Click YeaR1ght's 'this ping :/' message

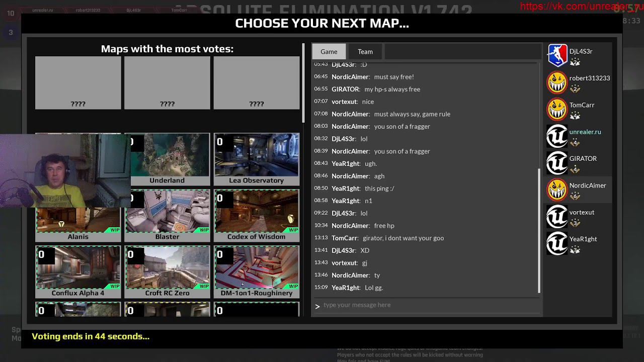379,188
